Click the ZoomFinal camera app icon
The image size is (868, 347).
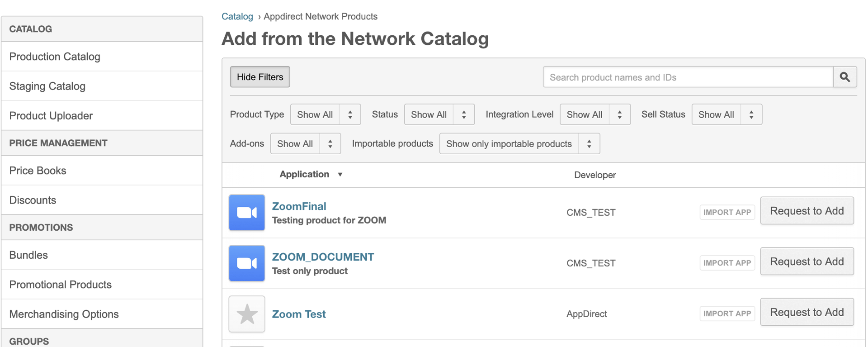[247, 213]
